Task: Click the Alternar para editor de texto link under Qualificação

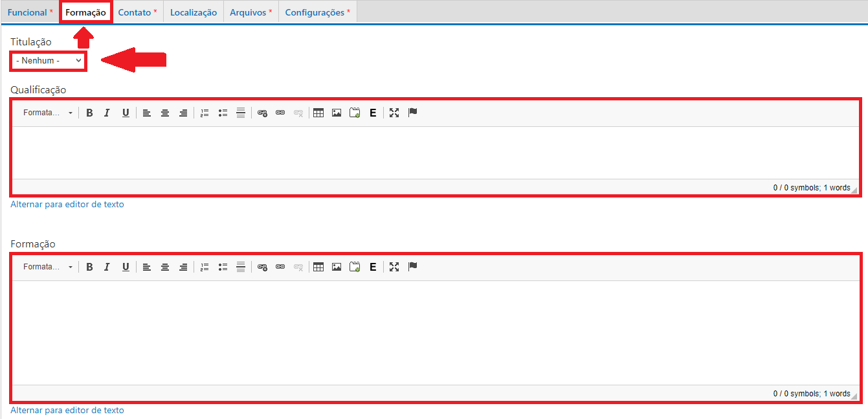Action: tap(67, 204)
